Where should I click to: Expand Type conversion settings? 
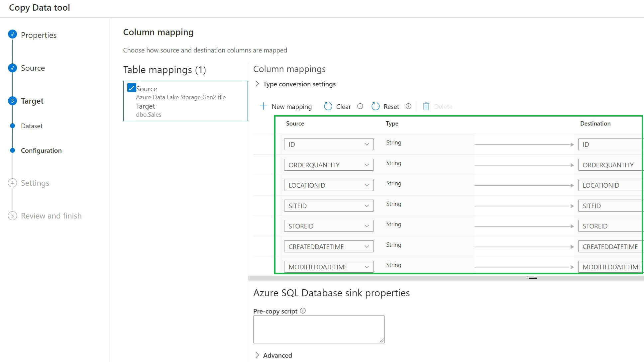pos(257,84)
